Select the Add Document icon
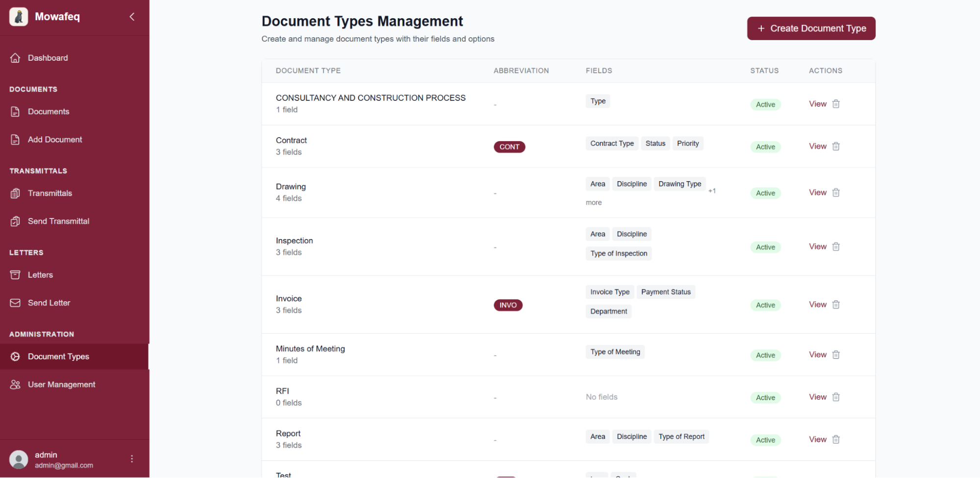 point(15,140)
